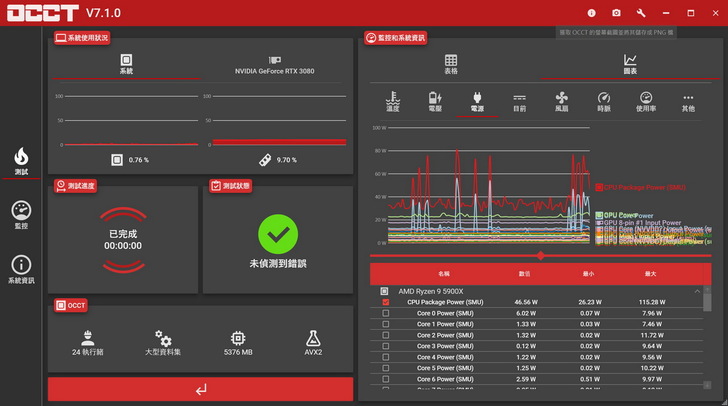Viewport: 728px width, 406px height.
Task: Click the red start bar with return arrow
Action: pyautogui.click(x=201, y=389)
